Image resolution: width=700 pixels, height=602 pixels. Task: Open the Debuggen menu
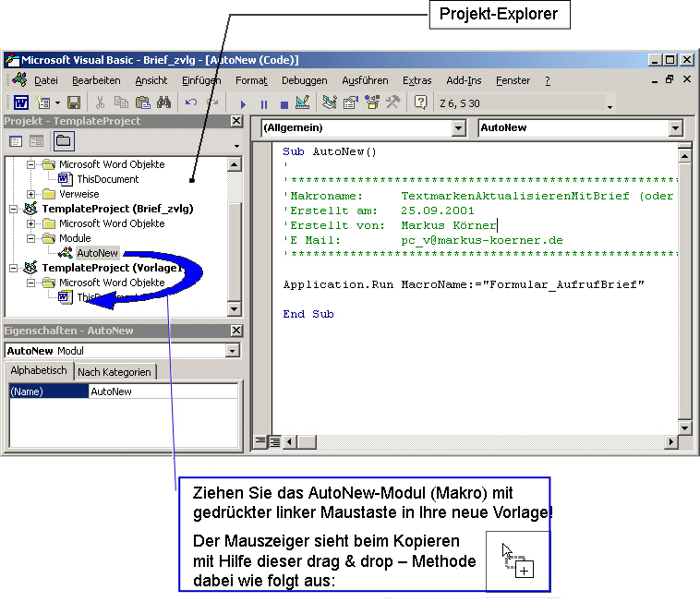point(304,80)
